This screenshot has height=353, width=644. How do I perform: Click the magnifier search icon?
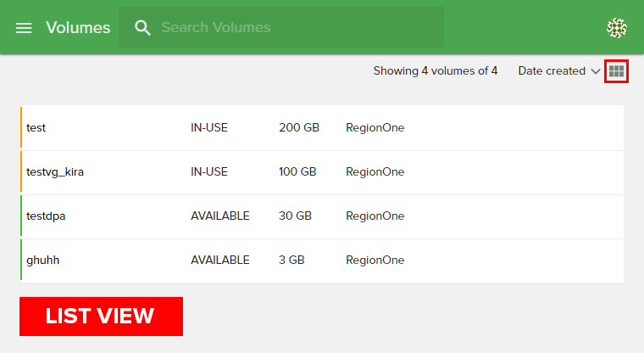(x=143, y=28)
